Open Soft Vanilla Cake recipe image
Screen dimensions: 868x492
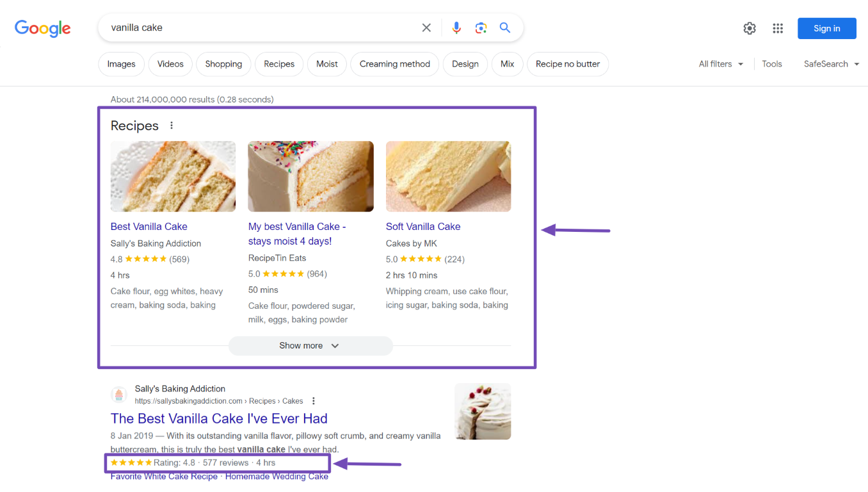448,176
